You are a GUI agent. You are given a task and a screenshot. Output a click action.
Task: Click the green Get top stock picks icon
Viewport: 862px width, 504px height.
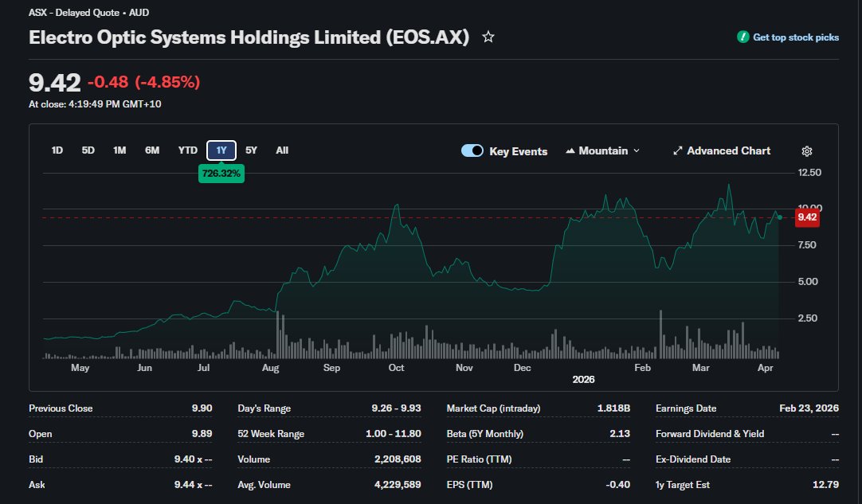[743, 37]
